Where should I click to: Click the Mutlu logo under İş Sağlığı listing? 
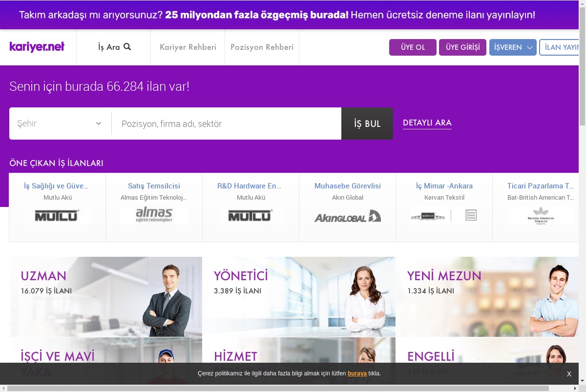(x=57, y=215)
